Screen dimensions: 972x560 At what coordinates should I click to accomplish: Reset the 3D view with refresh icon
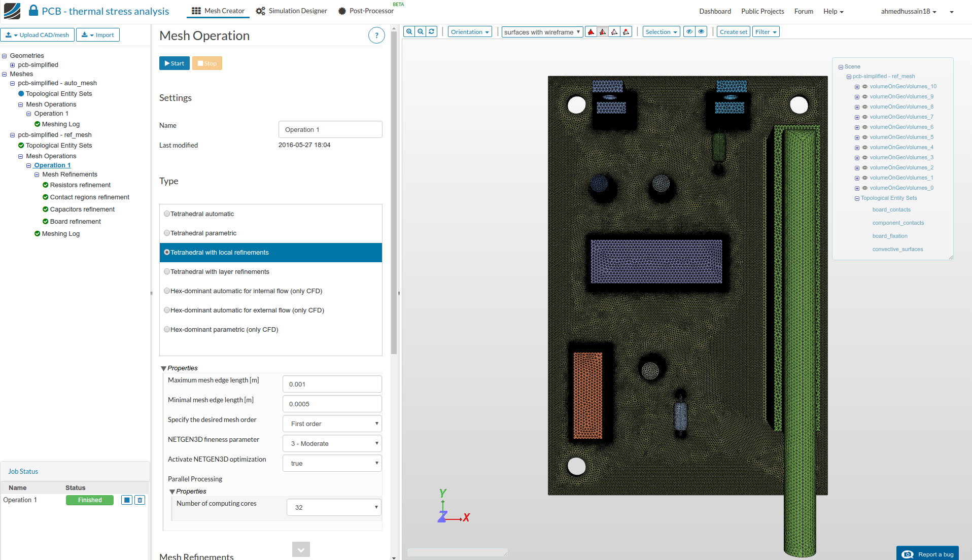click(432, 32)
